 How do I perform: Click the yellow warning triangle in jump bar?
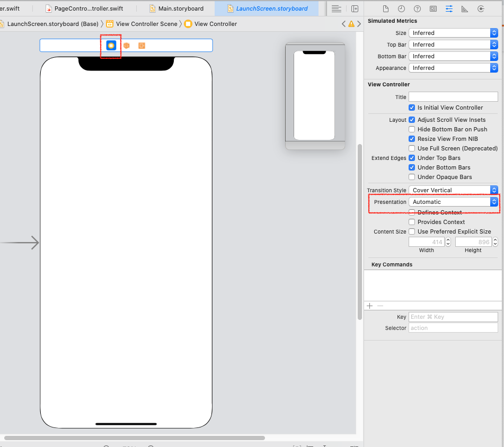pyautogui.click(x=351, y=24)
